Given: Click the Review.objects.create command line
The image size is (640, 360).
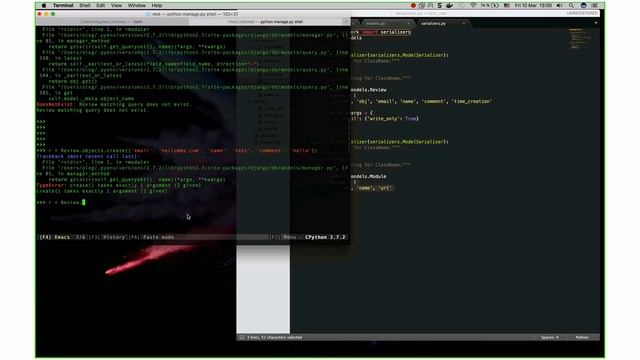Looking at the screenshot, I should [x=177, y=151].
